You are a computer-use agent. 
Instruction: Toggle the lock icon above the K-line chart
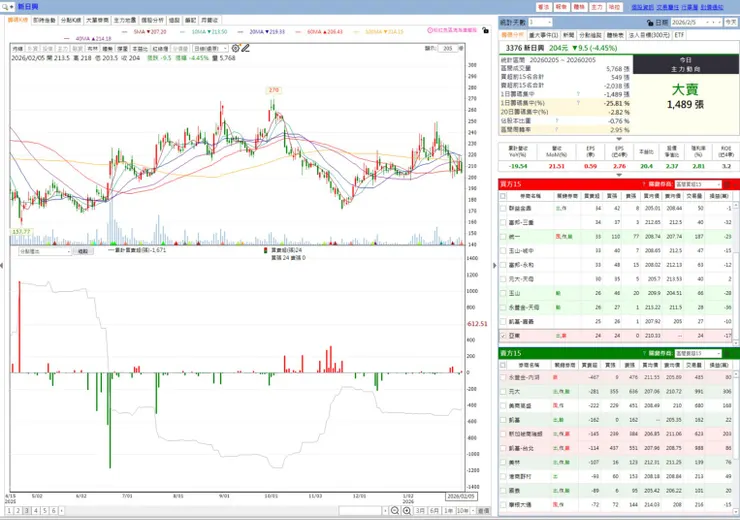(485, 31)
